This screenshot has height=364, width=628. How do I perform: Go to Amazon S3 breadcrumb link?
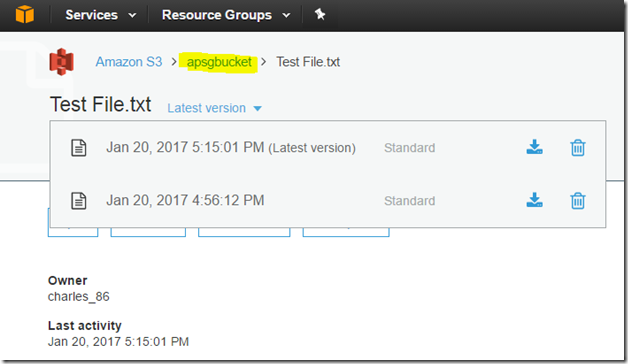point(129,62)
